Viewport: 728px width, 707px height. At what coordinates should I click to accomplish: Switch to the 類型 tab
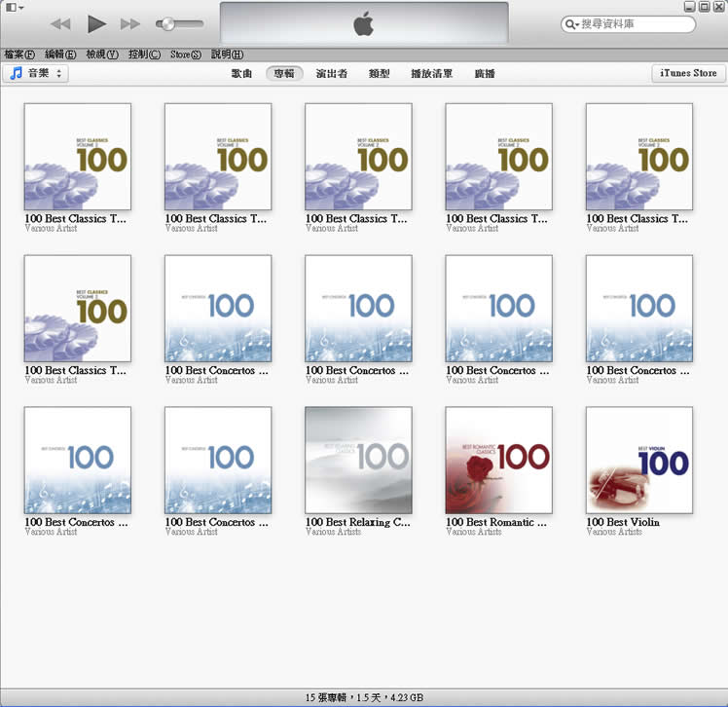pos(379,73)
